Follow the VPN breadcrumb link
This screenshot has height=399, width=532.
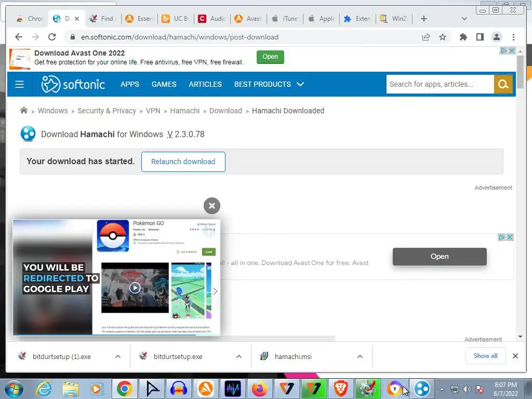tap(153, 111)
